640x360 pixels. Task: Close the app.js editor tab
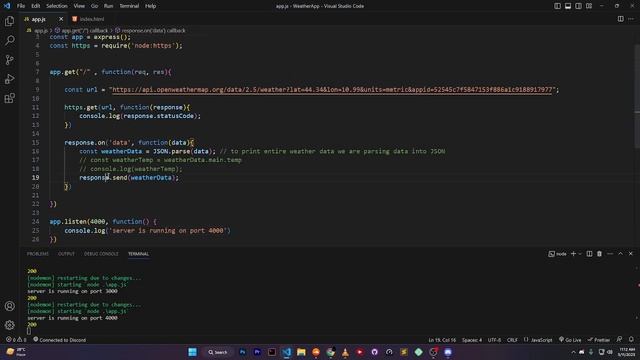point(61,19)
